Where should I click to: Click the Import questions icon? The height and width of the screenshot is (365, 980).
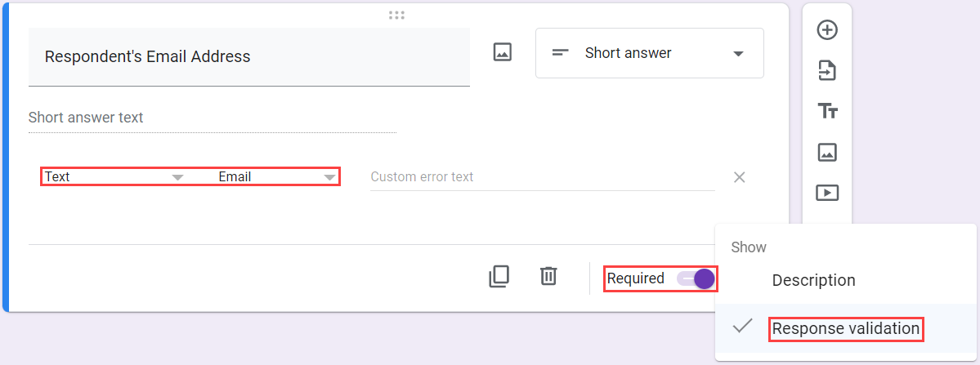tap(827, 70)
